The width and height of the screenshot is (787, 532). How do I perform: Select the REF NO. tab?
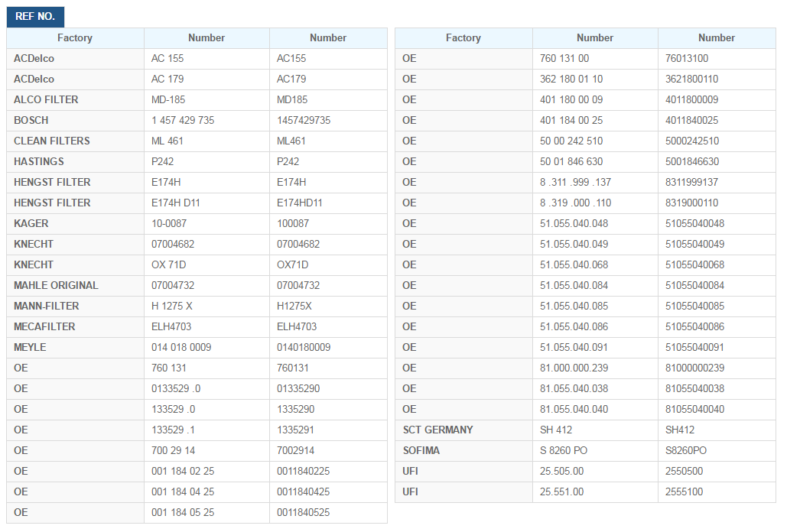click(x=35, y=17)
